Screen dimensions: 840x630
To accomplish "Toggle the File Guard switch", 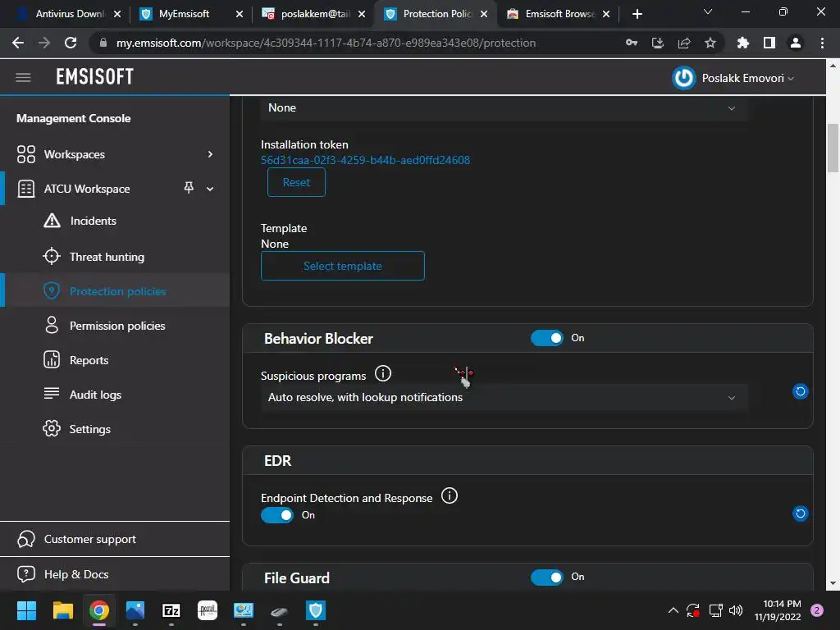I will pos(547,577).
